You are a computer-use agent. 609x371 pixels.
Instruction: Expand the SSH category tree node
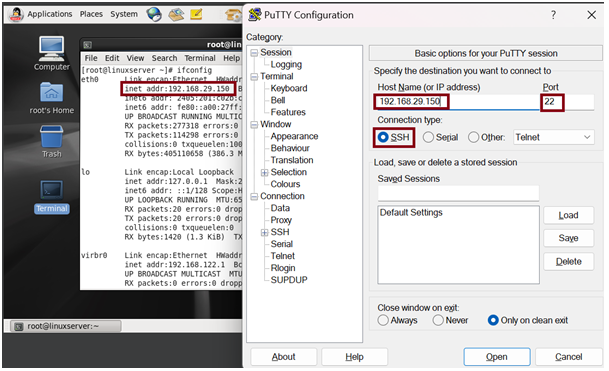(x=264, y=233)
